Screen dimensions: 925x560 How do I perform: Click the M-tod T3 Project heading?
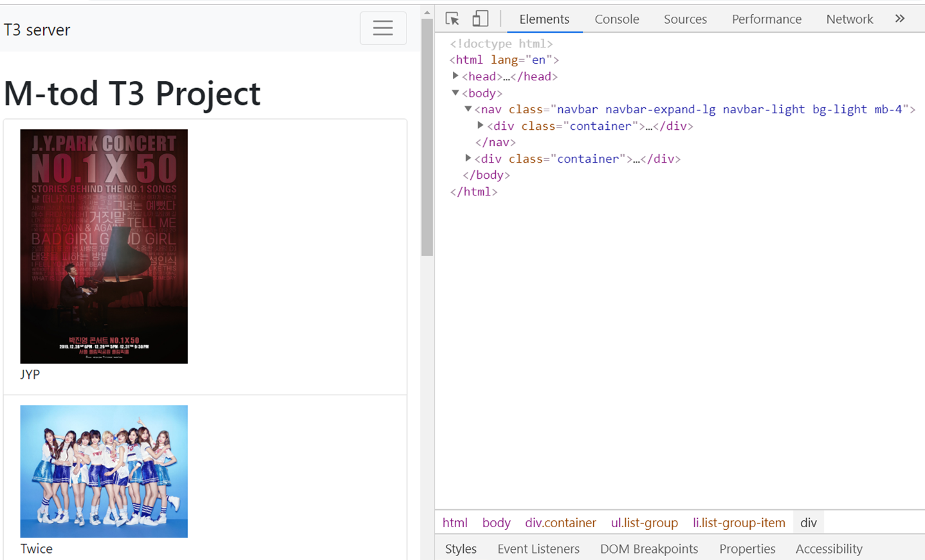tap(132, 94)
